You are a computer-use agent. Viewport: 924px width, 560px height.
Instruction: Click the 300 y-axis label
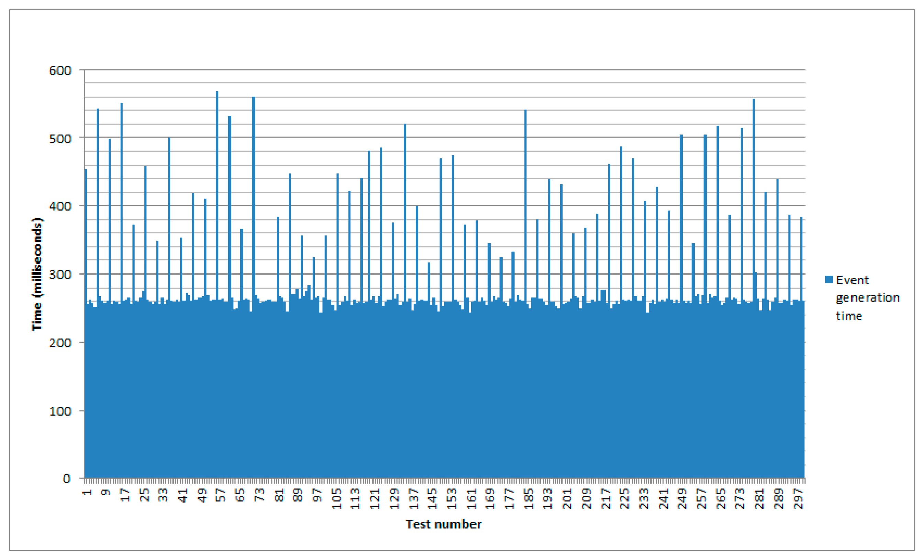pos(60,275)
